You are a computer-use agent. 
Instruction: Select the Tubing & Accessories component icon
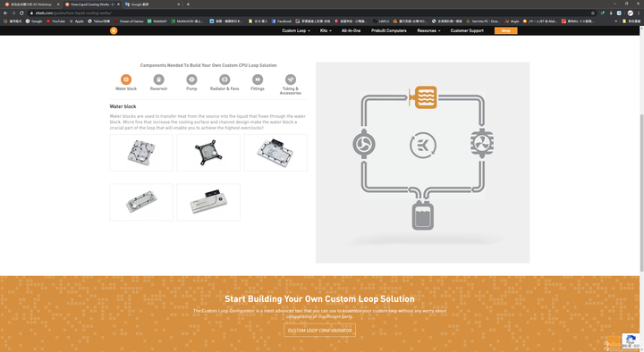coord(291,80)
